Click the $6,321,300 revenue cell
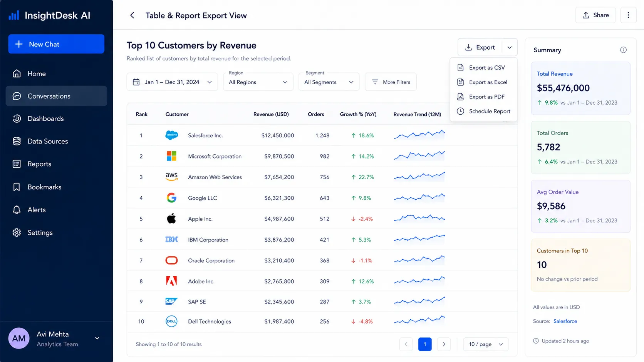The height and width of the screenshot is (362, 644). pos(279,198)
